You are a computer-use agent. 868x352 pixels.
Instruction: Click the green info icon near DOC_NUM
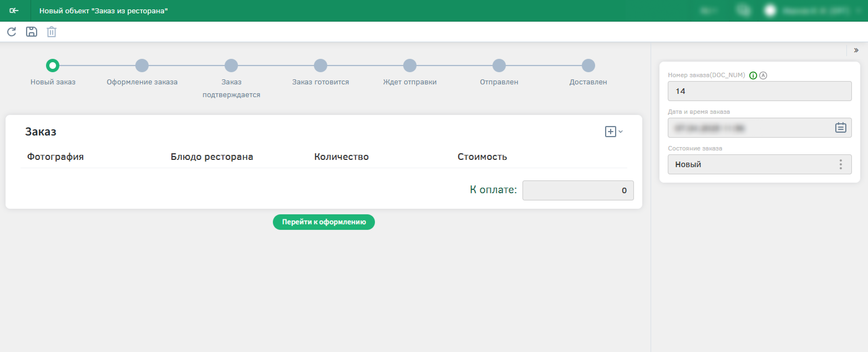753,76
